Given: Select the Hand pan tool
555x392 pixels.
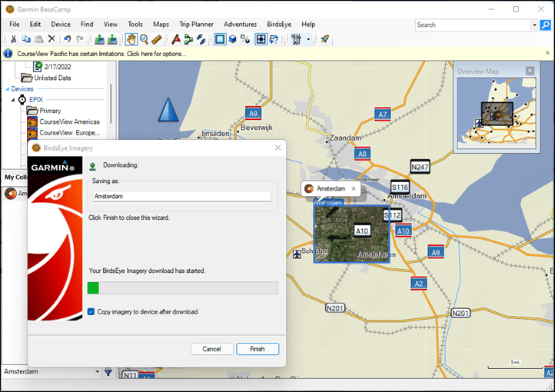Looking at the screenshot, I should [131, 39].
